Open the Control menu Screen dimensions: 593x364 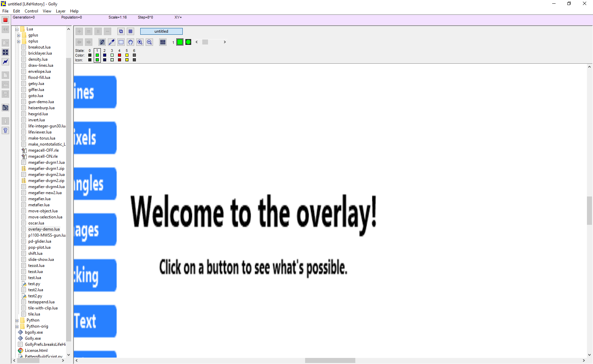click(x=31, y=11)
